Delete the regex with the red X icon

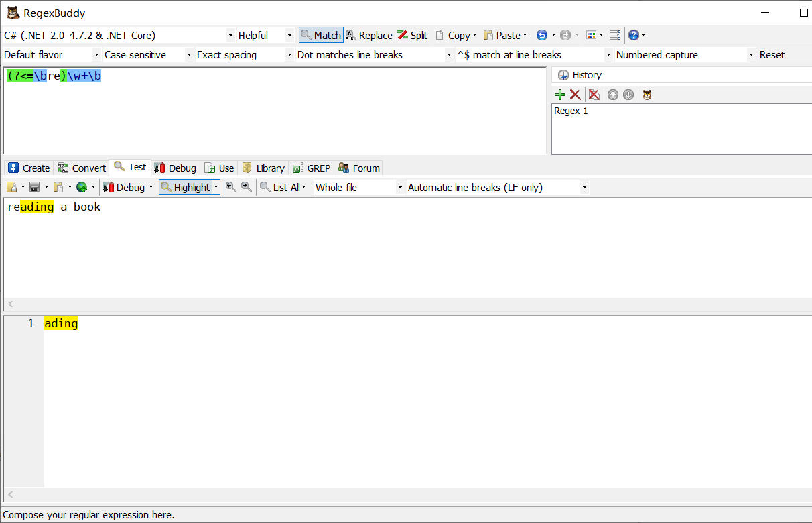(x=575, y=95)
